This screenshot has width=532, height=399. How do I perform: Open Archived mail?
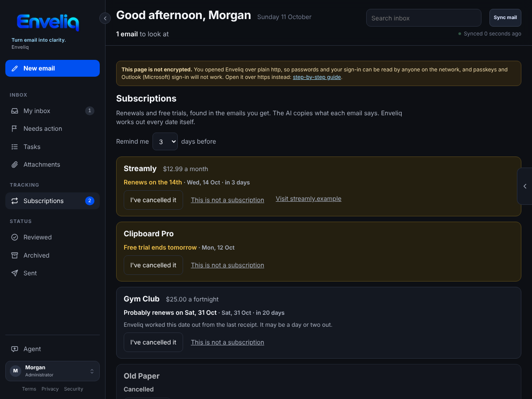pyautogui.click(x=52, y=255)
